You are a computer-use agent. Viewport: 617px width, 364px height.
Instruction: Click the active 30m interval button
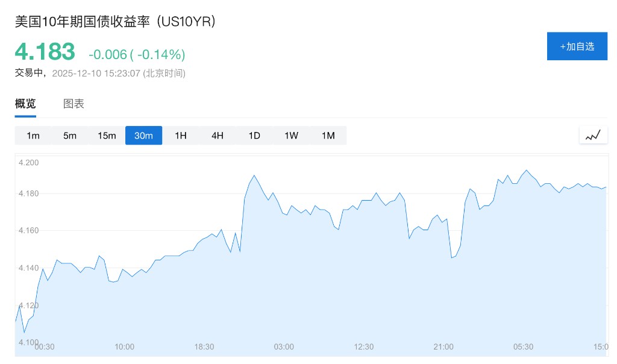(143, 136)
